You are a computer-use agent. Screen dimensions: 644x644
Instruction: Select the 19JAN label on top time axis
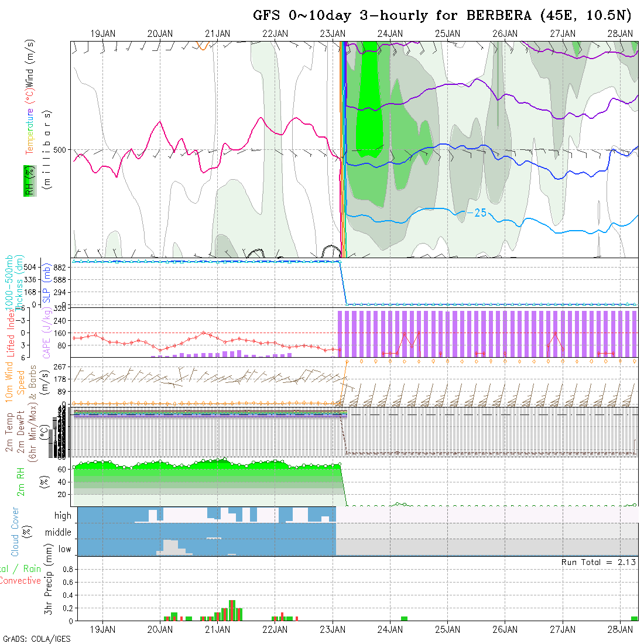103,34
